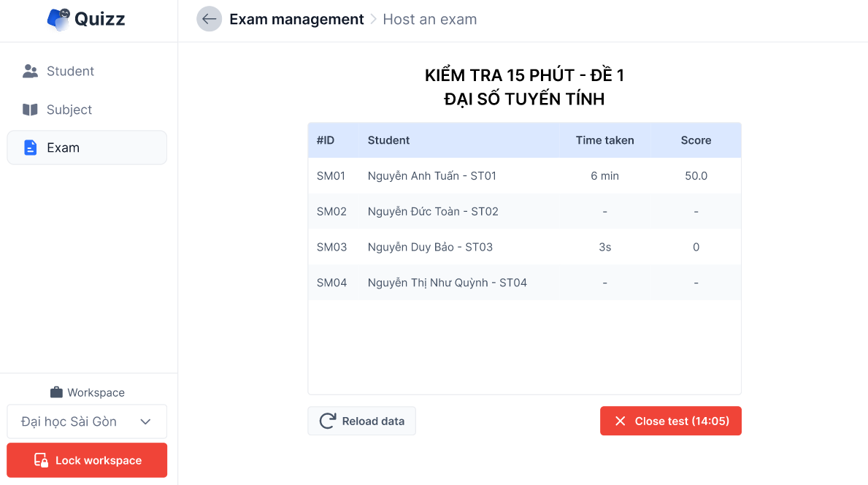
Task: Click the reload circular arrow icon
Action: 328,421
